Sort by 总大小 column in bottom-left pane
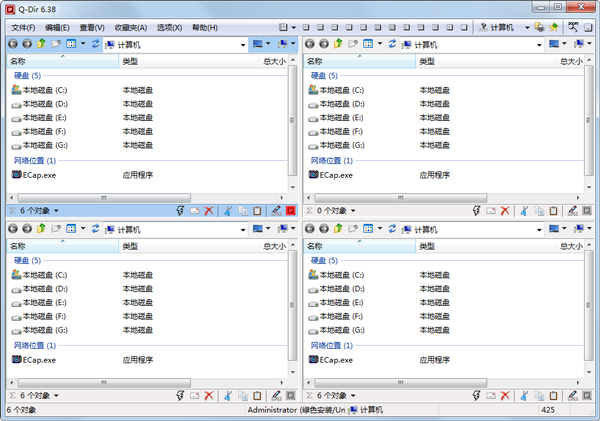600x421 pixels. point(274,246)
